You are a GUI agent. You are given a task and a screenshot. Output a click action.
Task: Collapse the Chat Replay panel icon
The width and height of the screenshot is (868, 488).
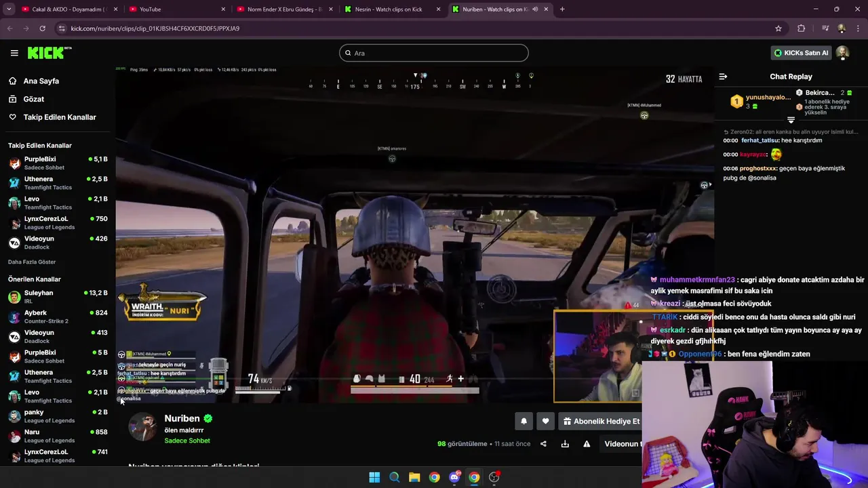pyautogui.click(x=723, y=77)
